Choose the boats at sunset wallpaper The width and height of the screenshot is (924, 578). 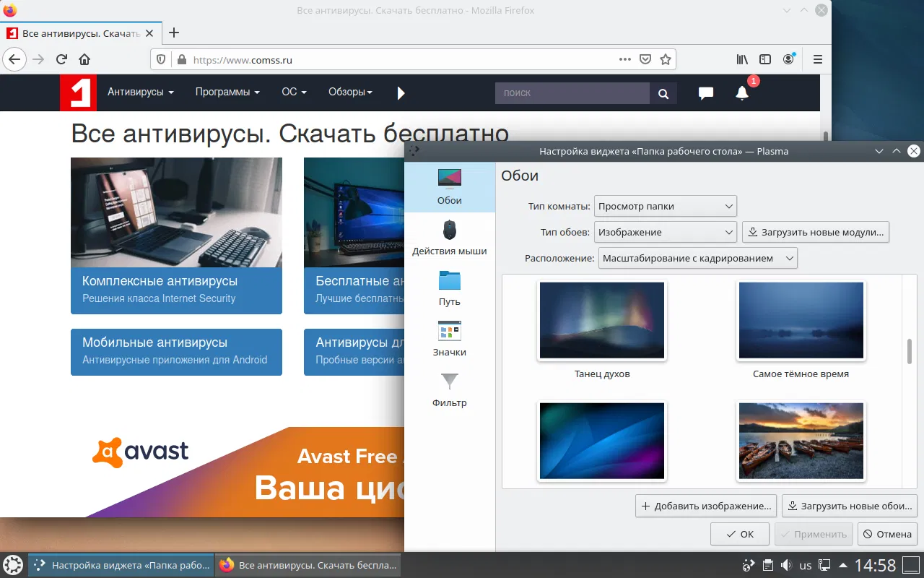[x=801, y=441]
